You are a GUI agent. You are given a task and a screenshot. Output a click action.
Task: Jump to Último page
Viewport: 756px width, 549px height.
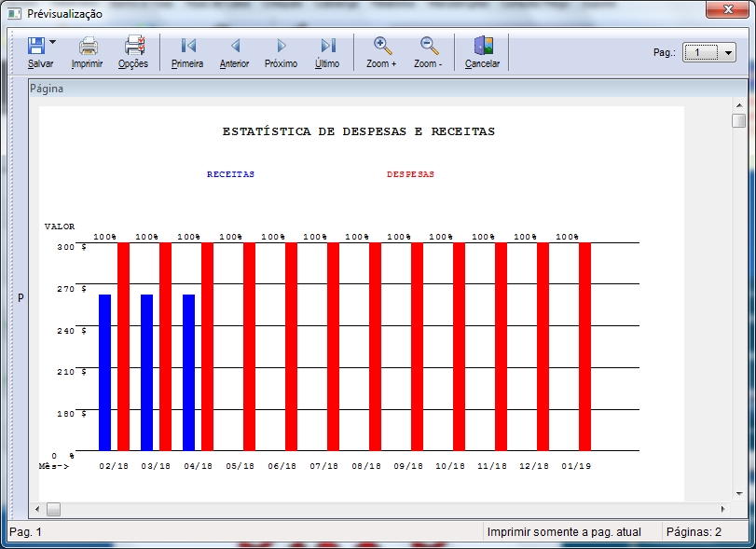coord(327,46)
